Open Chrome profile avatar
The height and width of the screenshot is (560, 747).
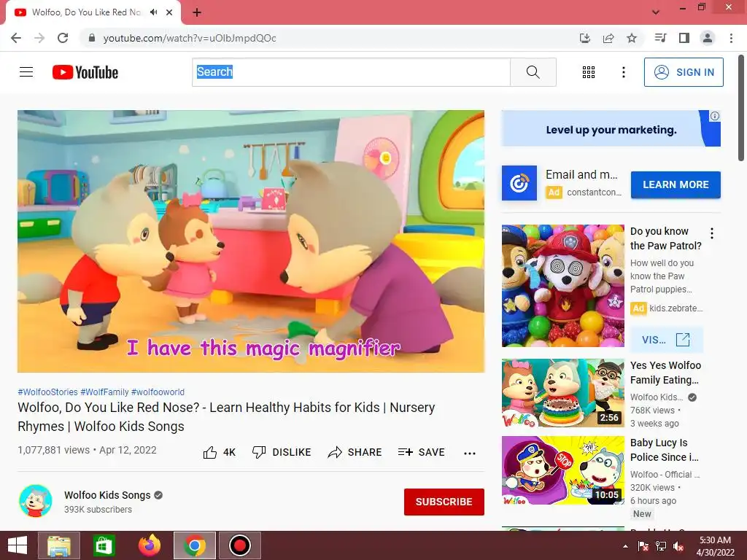point(708,38)
